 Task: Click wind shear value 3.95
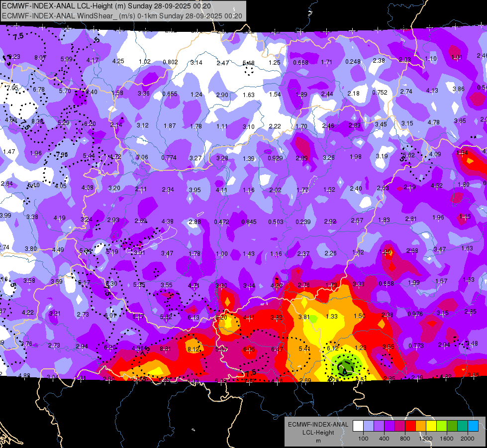click(x=195, y=190)
